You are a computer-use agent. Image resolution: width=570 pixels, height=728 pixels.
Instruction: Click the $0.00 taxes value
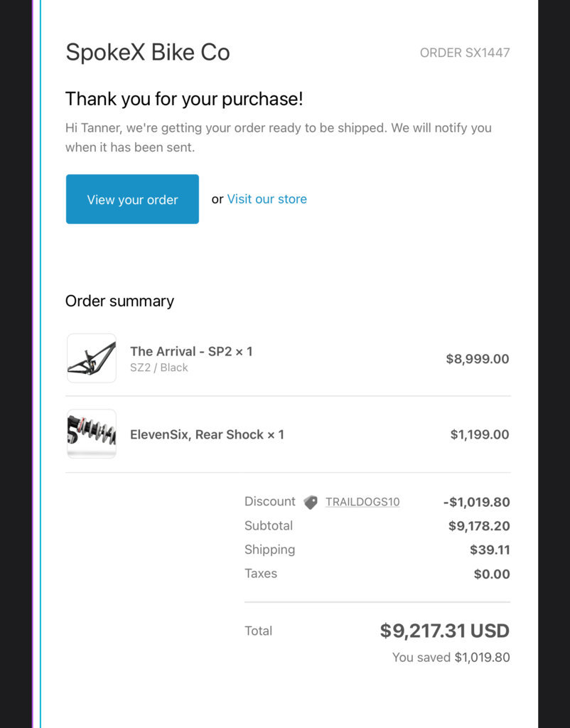coord(492,574)
